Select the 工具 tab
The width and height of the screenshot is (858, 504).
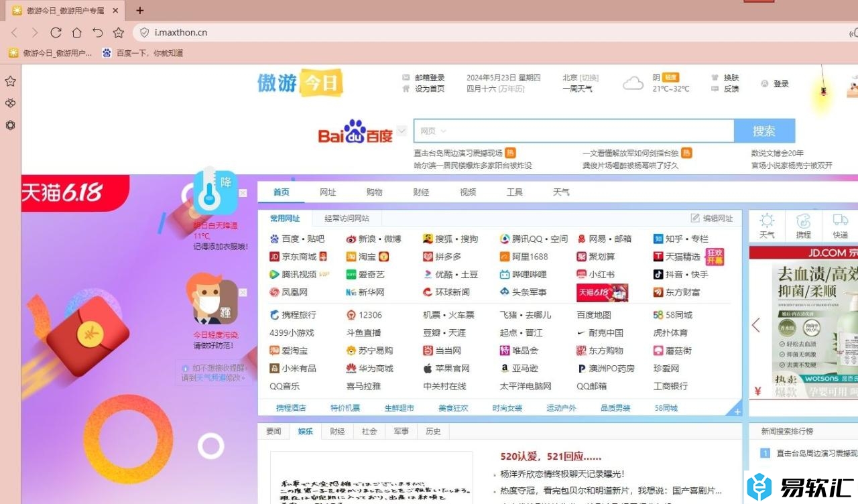[514, 192]
